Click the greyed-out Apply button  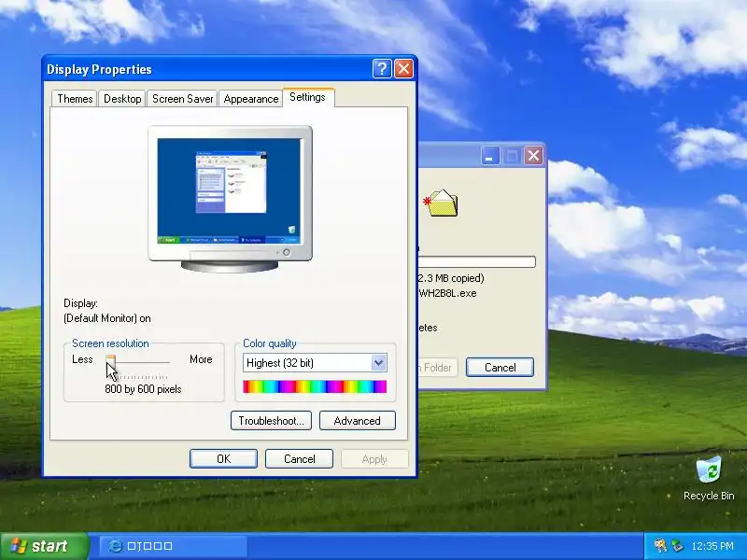click(x=374, y=458)
